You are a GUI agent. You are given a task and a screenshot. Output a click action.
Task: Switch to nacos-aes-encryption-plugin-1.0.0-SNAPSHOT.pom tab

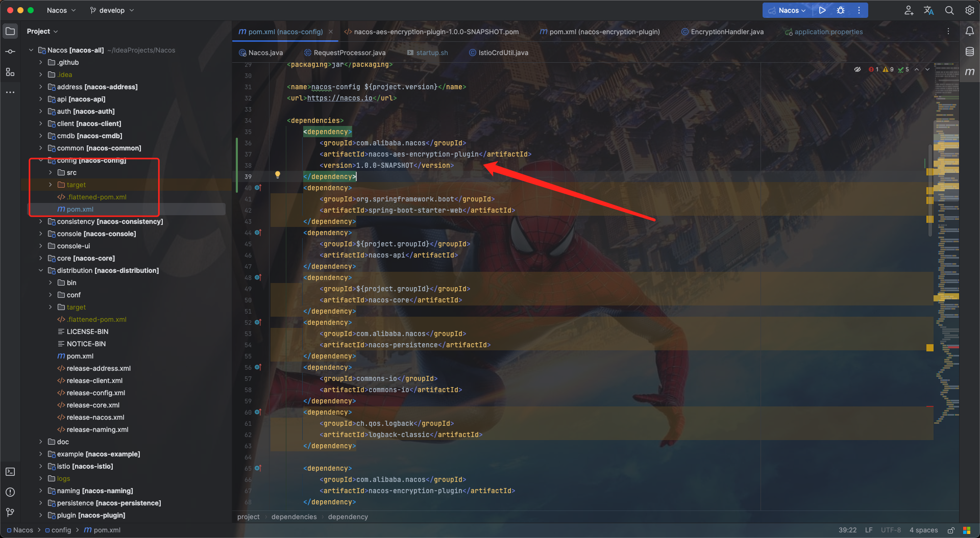tap(431, 32)
